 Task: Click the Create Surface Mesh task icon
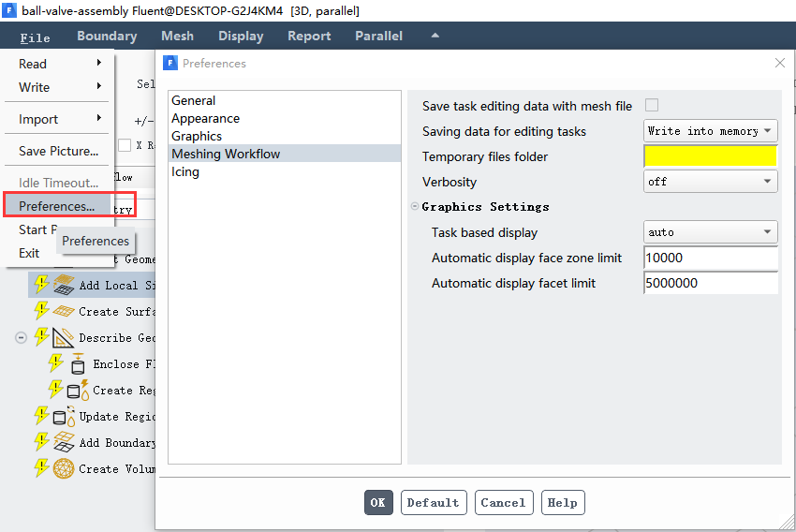pyautogui.click(x=64, y=311)
